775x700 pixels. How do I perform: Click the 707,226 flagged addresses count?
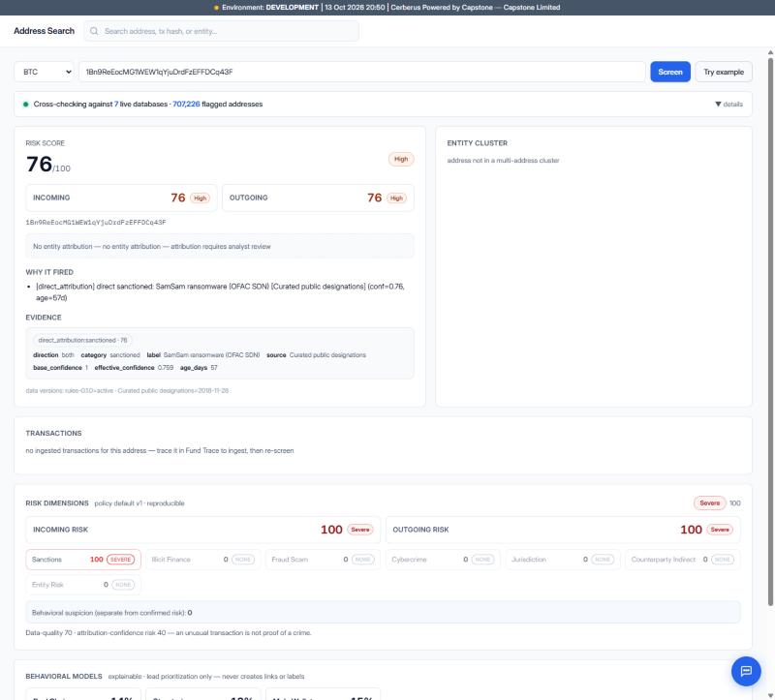point(186,105)
